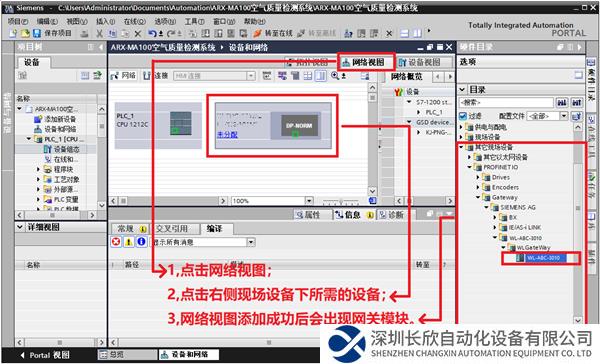Open the HMI connection type dropdown

pos(251,76)
